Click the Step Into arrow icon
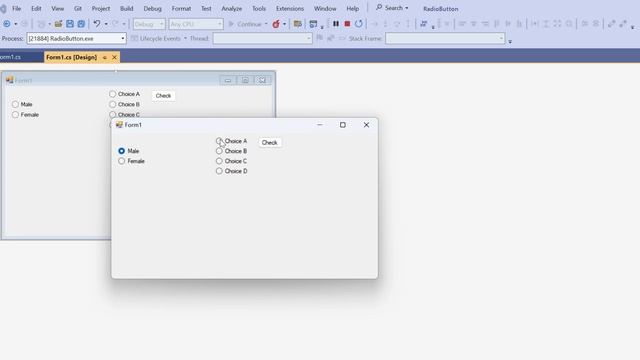 (x=385, y=24)
